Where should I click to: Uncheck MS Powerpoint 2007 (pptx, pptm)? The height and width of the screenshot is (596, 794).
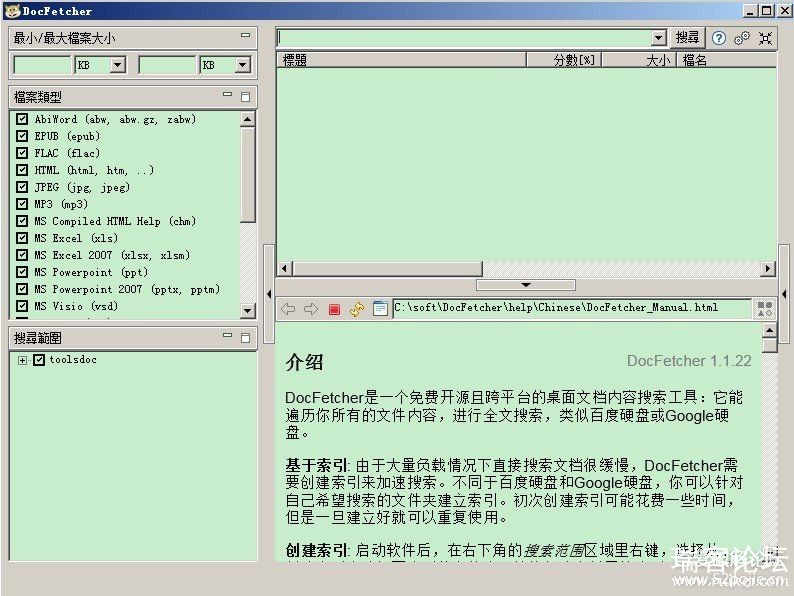(x=22, y=289)
